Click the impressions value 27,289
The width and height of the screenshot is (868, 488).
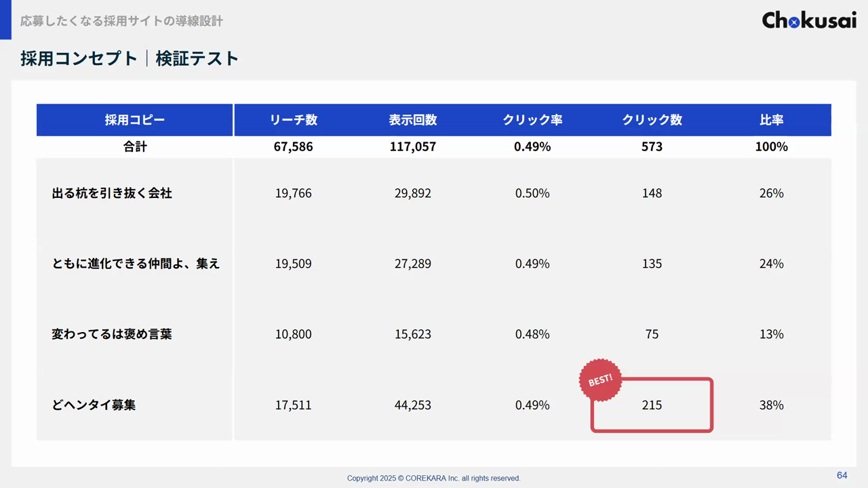(413, 264)
